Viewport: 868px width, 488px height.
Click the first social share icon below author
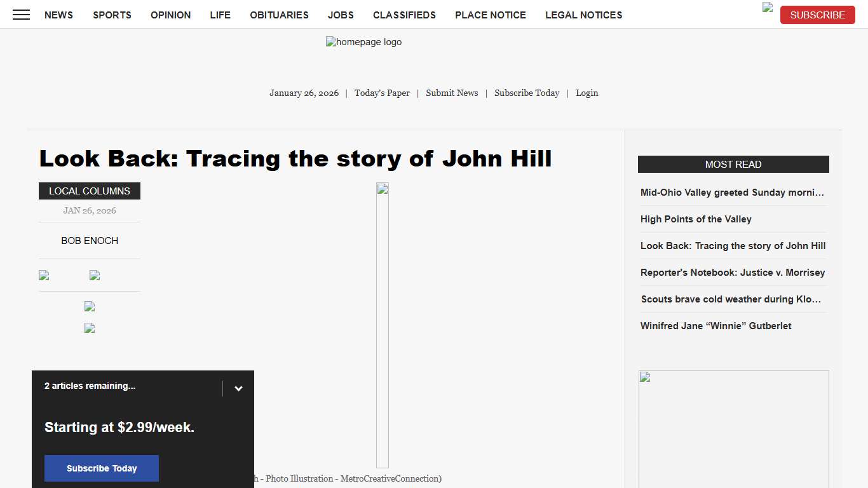click(x=43, y=275)
